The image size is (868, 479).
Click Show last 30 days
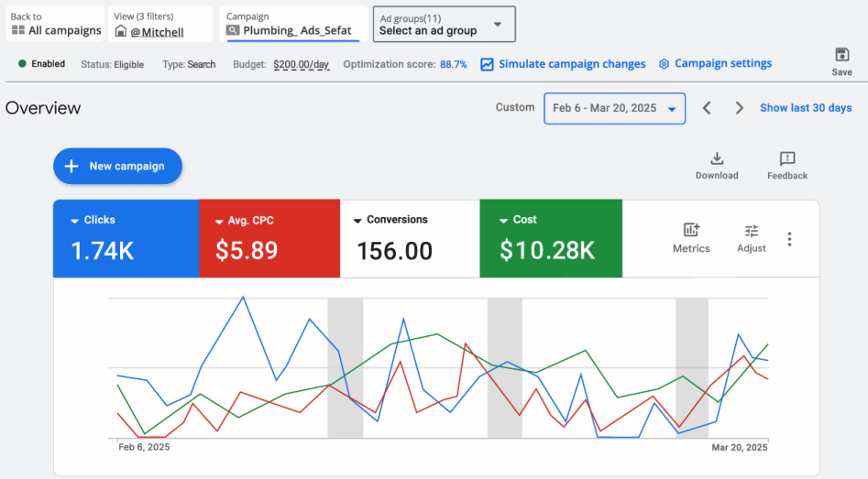click(x=806, y=108)
